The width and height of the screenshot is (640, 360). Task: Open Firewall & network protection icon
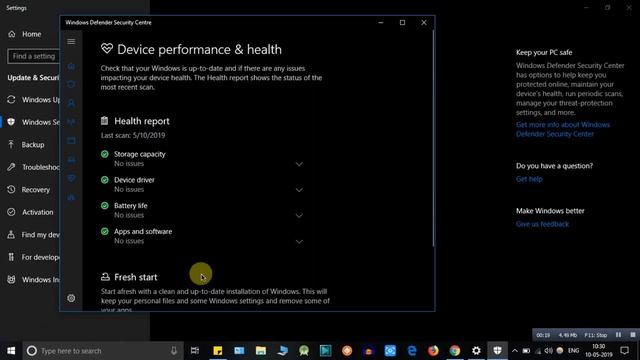tap(71, 122)
